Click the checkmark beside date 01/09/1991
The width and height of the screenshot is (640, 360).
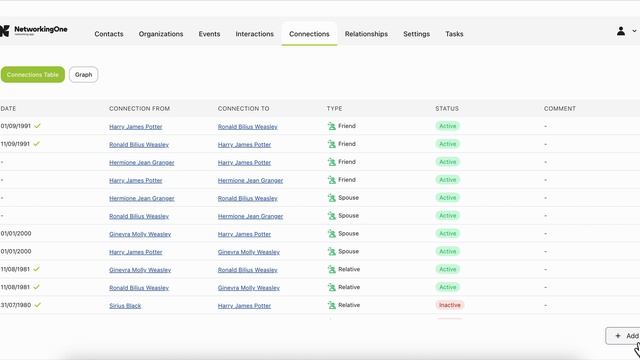coord(38,126)
